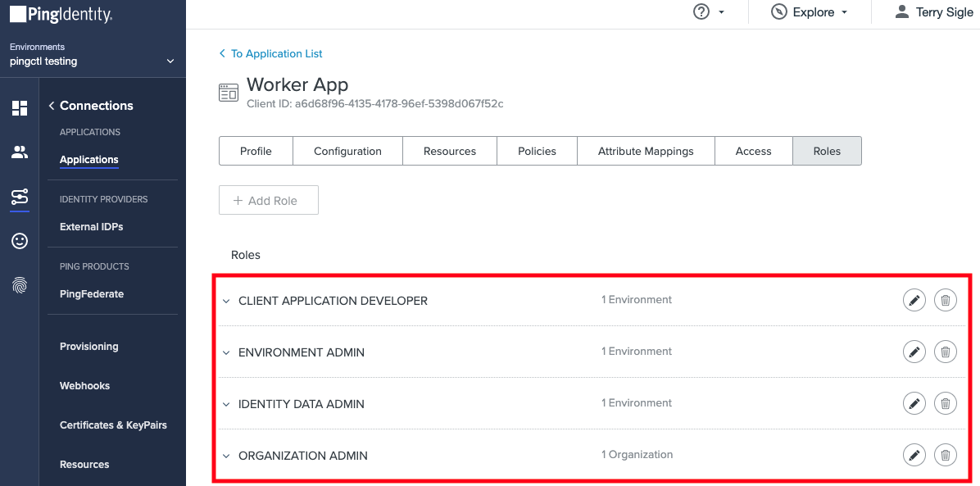This screenshot has height=486, width=980.
Task: Click the Worker App application icon next to the title
Action: coord(229,92)
